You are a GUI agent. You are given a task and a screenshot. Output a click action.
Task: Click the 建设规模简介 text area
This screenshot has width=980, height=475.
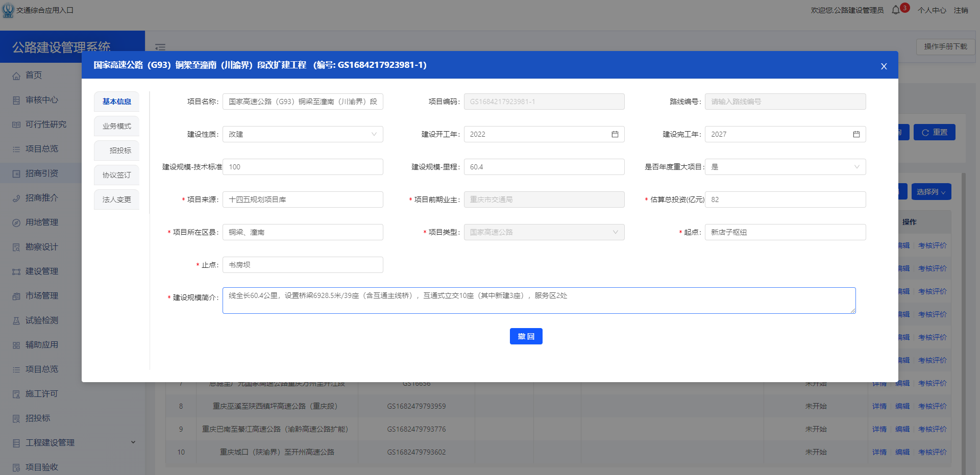point(539,301)
